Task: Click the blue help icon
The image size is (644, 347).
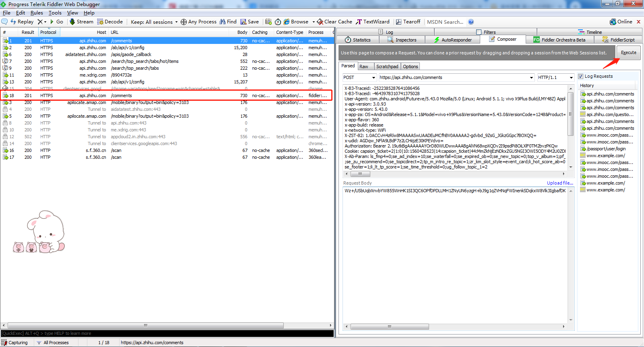Action: click(471, 22)
